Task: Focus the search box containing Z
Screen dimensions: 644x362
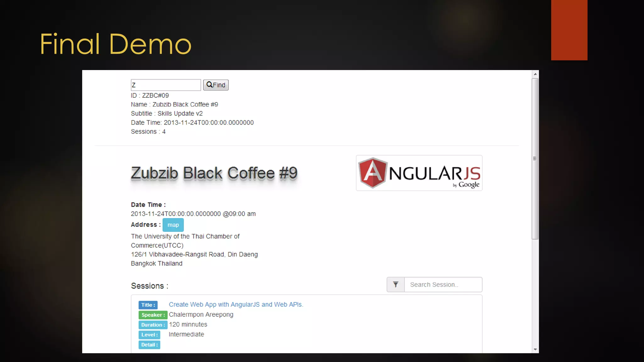Action: [166, 85]
